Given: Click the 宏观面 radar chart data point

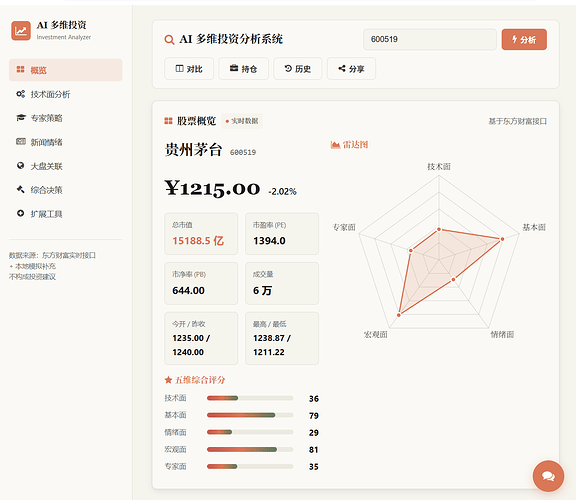Looking at the screenshot, I should tap(399, 315).
